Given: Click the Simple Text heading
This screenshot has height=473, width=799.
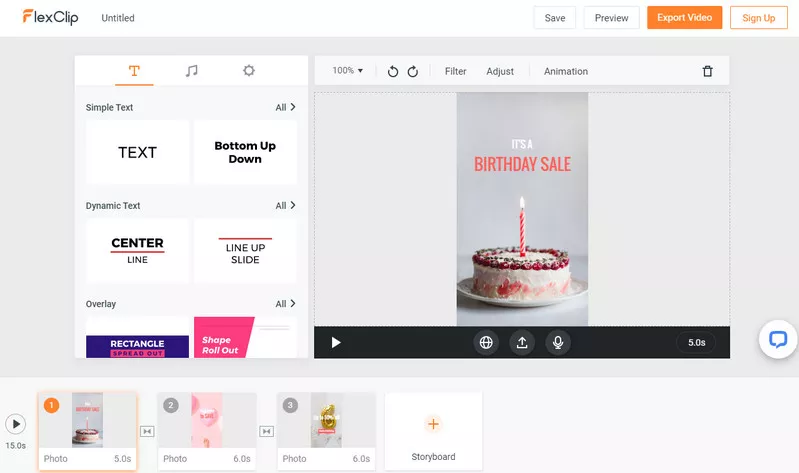Looking at the screenshot, I should [109, 108].
